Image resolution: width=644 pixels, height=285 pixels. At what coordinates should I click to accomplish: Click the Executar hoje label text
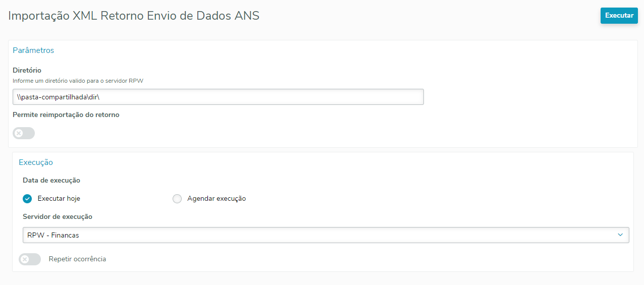[59, 199]
